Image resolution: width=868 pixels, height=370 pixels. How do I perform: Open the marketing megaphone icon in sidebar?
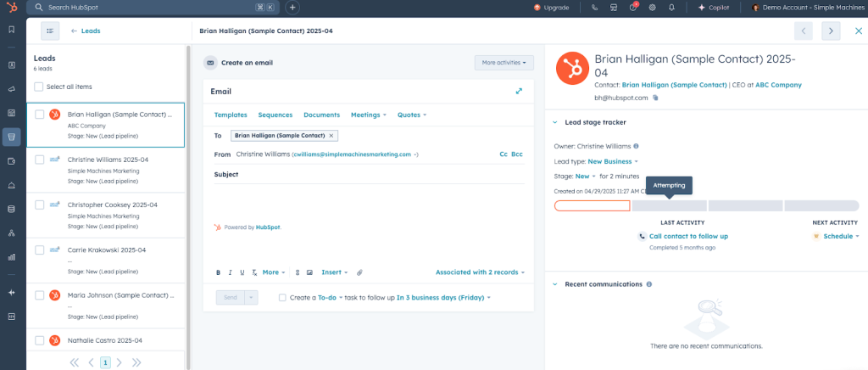tap(11, 88)
